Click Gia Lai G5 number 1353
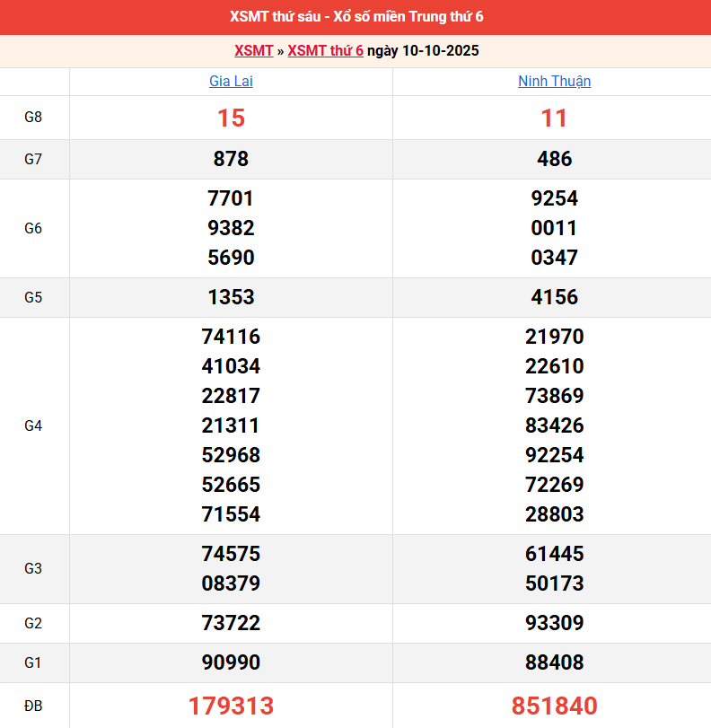Viewport: 711px width, 728px height. pos(231,297)
